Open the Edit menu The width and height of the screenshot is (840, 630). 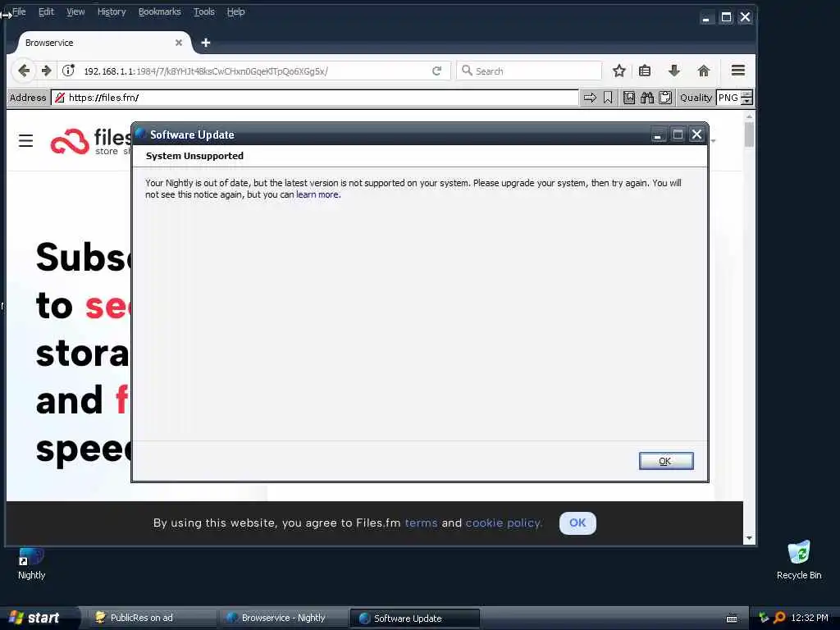46,11
